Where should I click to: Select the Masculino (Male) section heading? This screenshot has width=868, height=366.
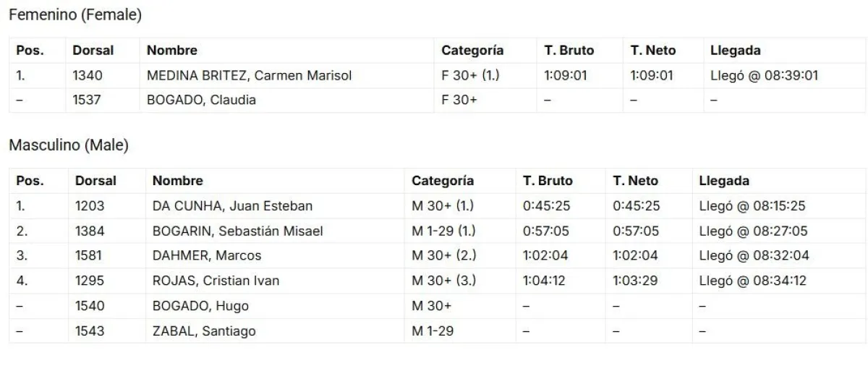[68, 145]
